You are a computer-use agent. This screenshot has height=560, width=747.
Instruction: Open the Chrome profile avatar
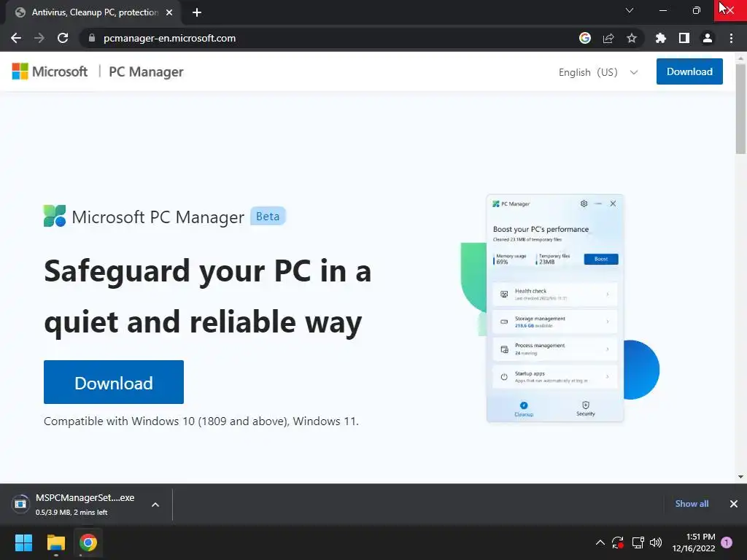[708, 38]
